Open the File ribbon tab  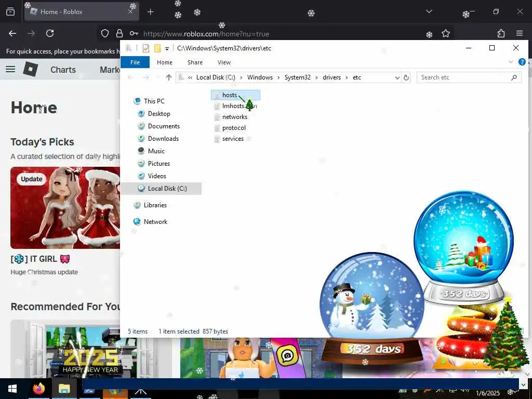point(135,62)
